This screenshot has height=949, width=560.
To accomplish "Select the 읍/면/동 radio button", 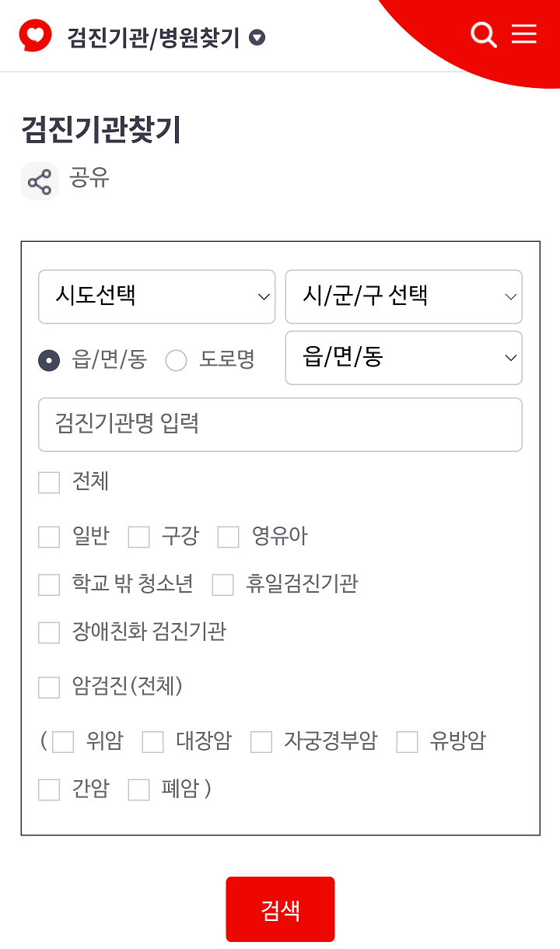I will (x=49, y=360).
